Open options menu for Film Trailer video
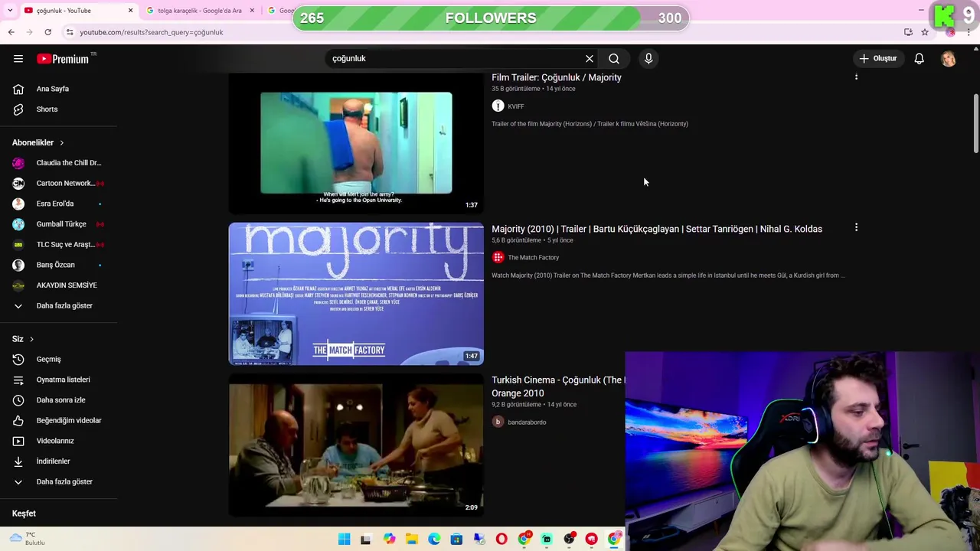The image size is (980, 551). (856, 77)
